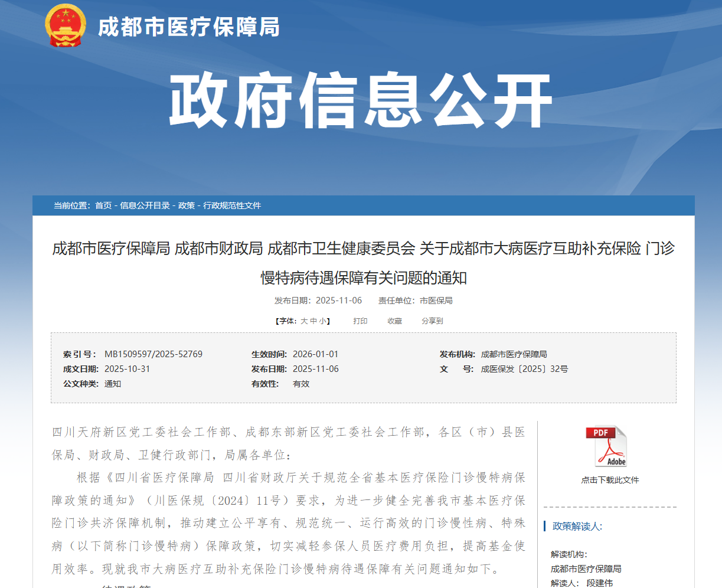This screenshot has height=588, width=722.
Task: Click 成都市医疗保障局 under 解读机构
Action: (586, 569)
